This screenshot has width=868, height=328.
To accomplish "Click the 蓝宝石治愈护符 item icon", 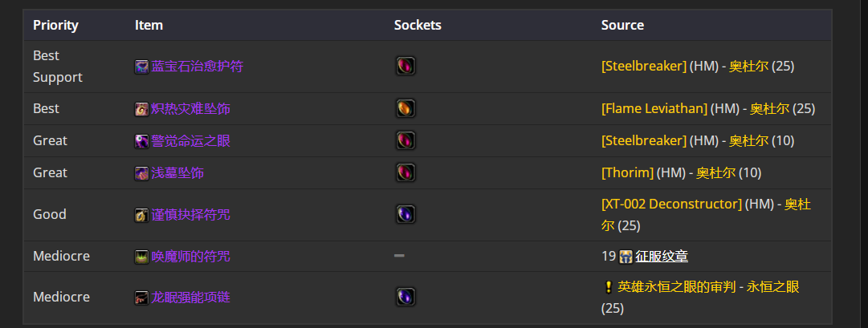I will click(141, 67).
